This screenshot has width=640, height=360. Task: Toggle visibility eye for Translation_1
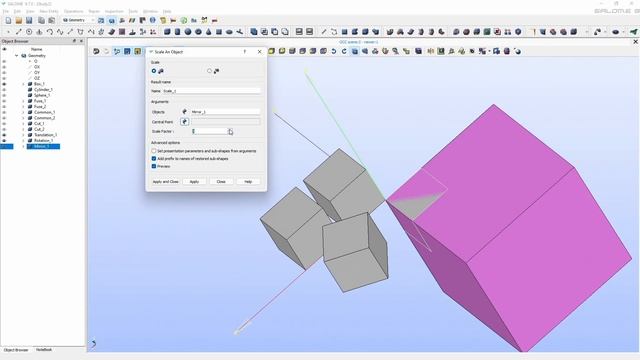4,135
